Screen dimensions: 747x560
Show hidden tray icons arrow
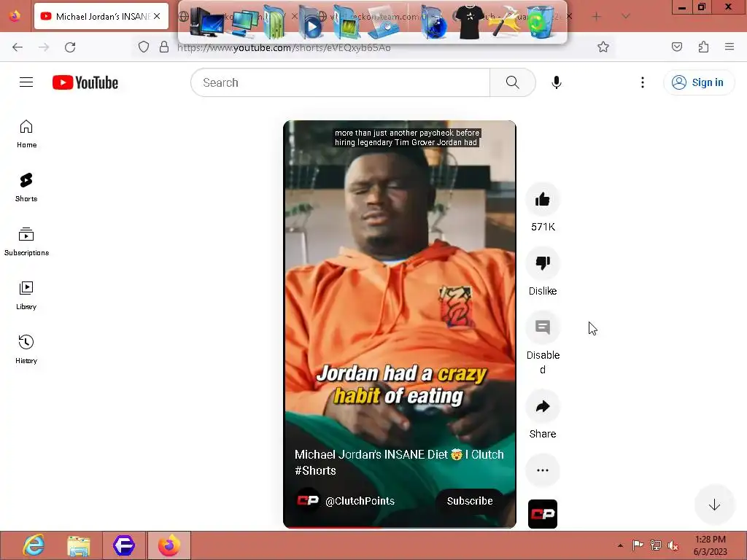pyautogui.click(x=620, y=545)
